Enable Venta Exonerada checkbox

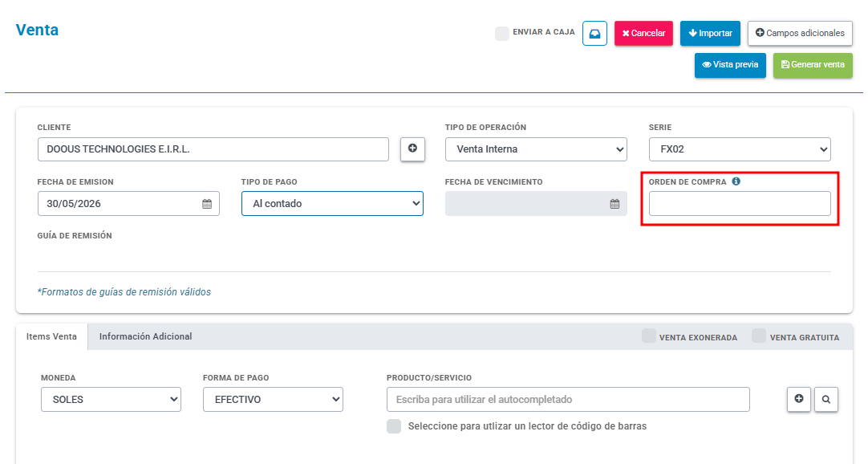tap(649, 336)
